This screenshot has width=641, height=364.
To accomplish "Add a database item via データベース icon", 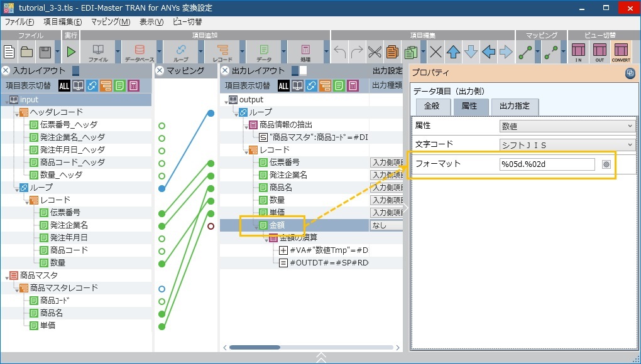I will (x=139, y=51).
